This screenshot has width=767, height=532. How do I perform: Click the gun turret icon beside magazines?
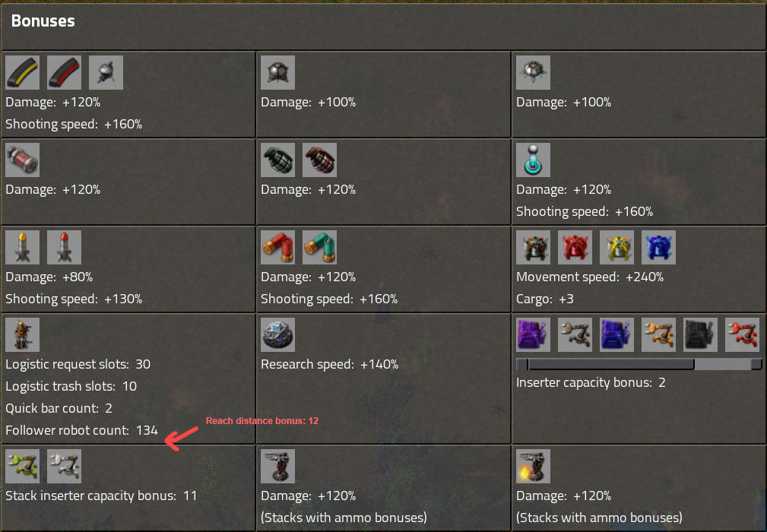pyautogui.click(x=106, y=72)
